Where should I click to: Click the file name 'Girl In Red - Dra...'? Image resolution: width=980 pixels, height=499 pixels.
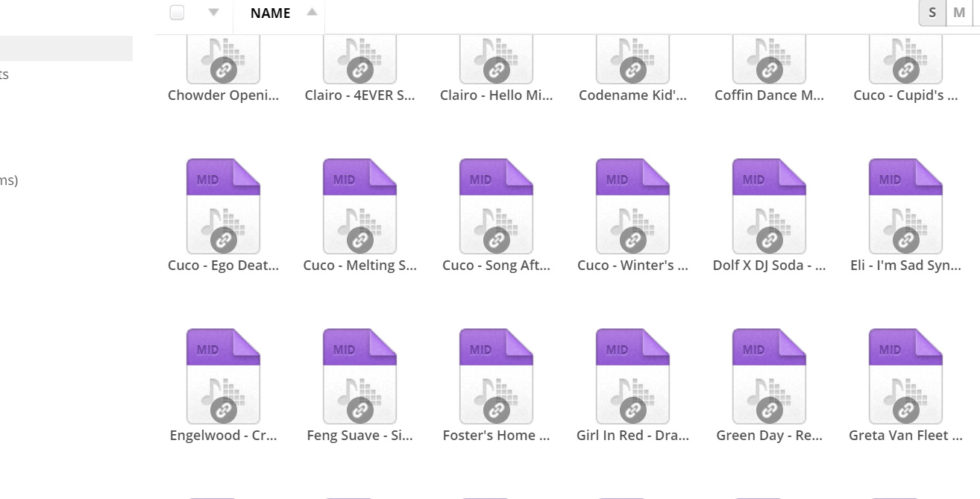[632, 436]
